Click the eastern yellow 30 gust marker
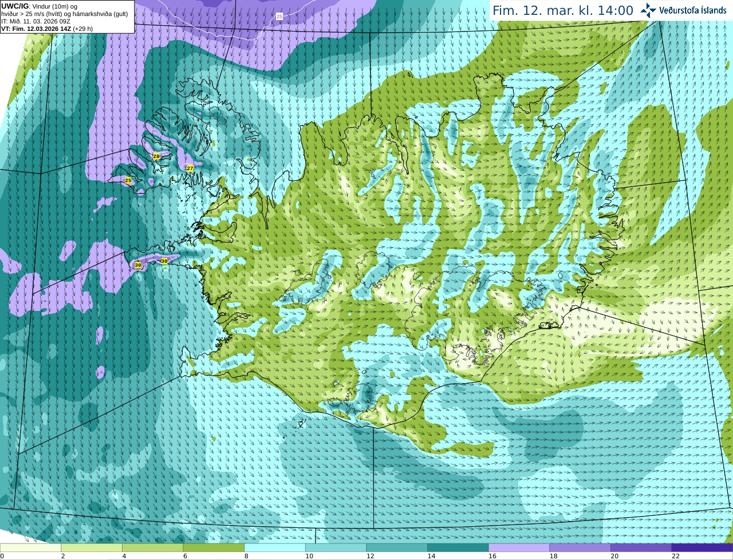This screenshot has width=733, height=560. click(x=164, y=261)
